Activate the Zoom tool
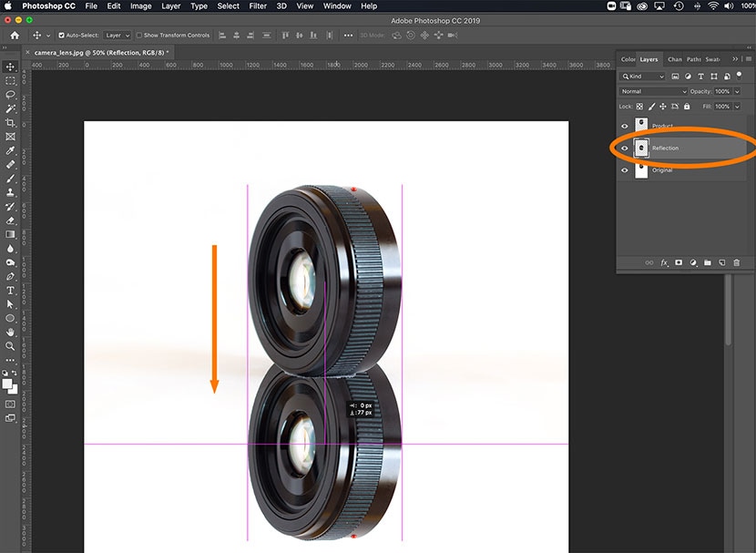 pos(10,345)
